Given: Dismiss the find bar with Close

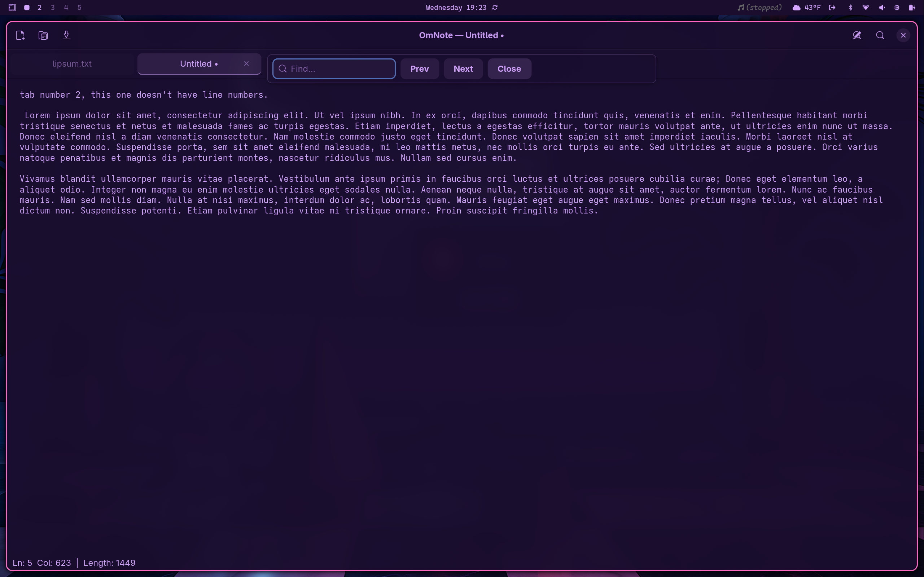Looking at the screenshot, I should tap(509, 69).
